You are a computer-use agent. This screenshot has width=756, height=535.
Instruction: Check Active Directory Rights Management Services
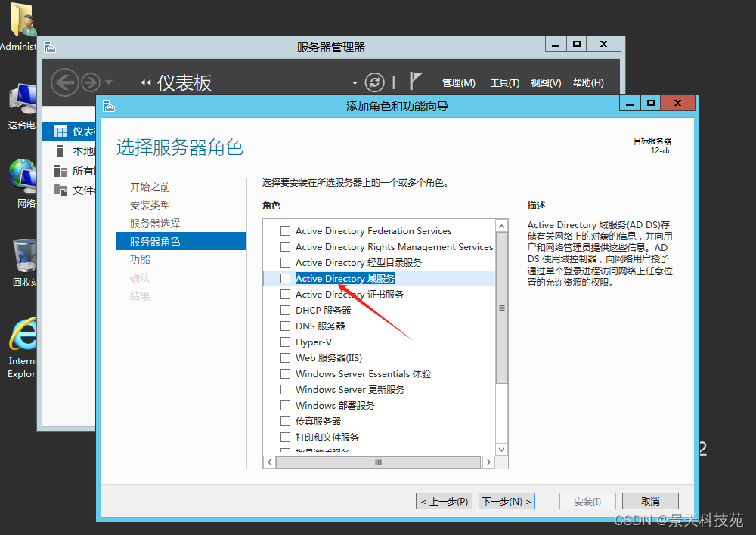pos(286,247)
